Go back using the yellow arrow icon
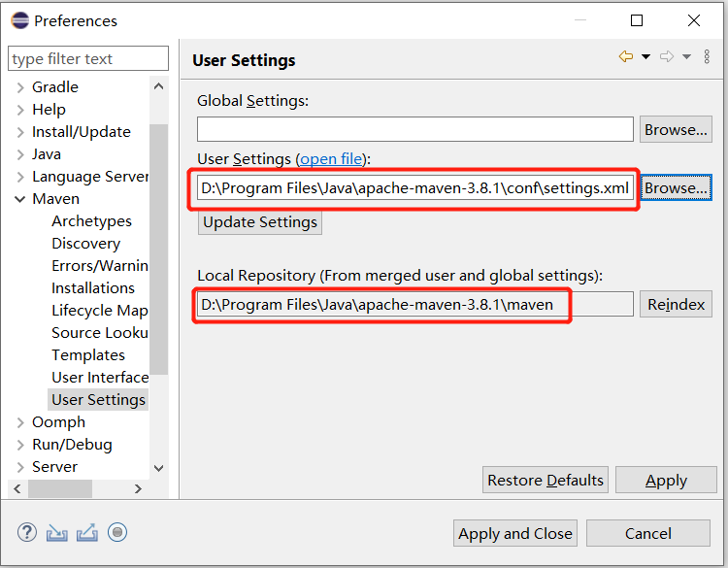 click(626, 57)
